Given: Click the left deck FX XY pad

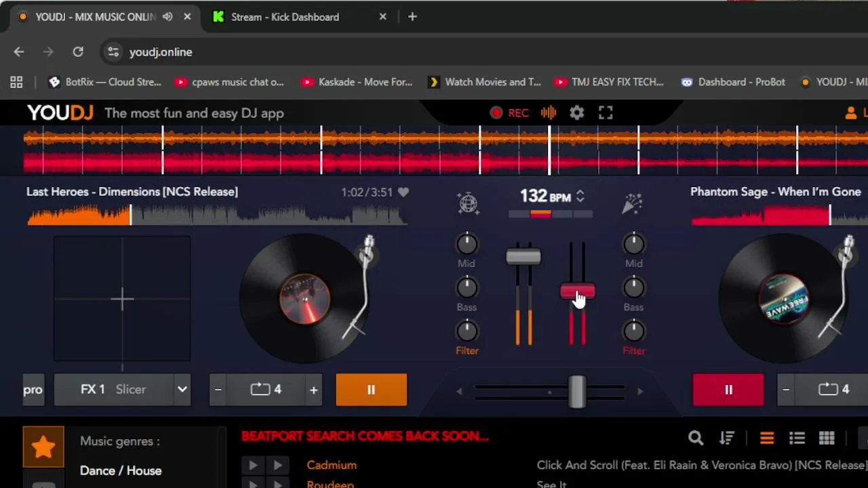Looking at the screenshot, I should pos(122,299).
